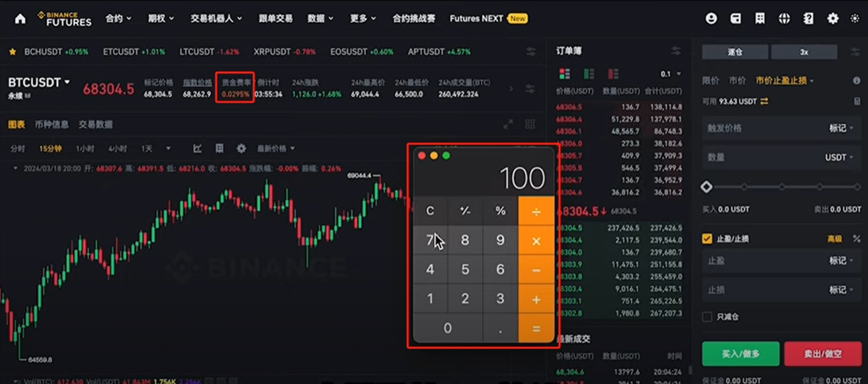
Task: Open the 期权 dropdown menu
Action: [x=161, y=18]
